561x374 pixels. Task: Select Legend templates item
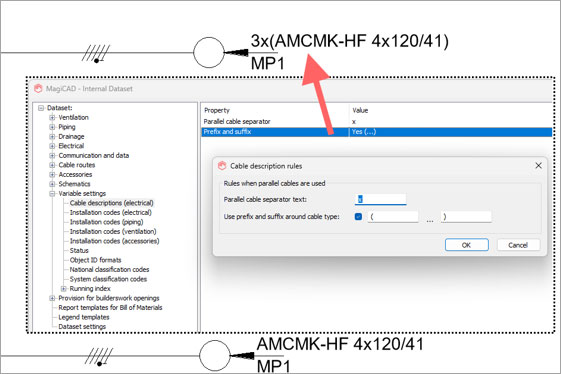pos(84,317)
